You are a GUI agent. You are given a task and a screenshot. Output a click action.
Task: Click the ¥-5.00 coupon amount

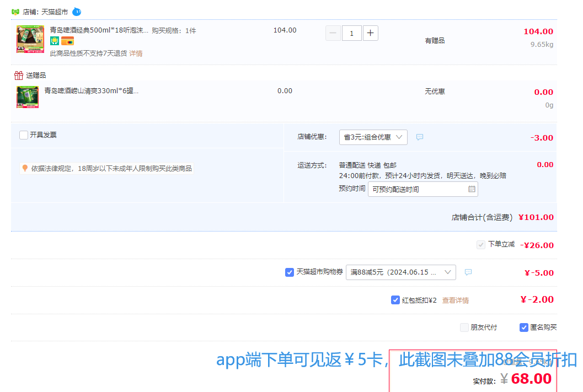pyautogui.click(x=539, y=273)
